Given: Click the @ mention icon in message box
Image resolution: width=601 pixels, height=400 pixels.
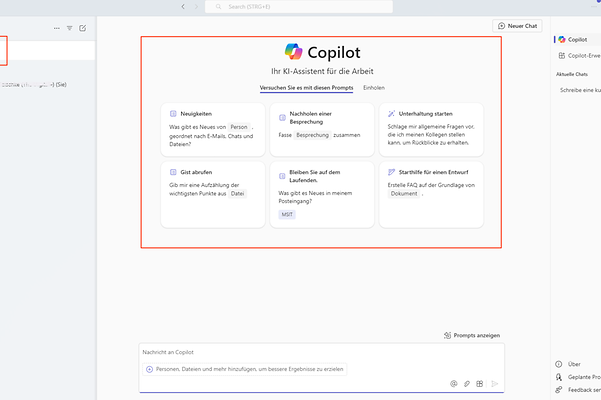Looking at the screenshot, I should click(454, 383).
